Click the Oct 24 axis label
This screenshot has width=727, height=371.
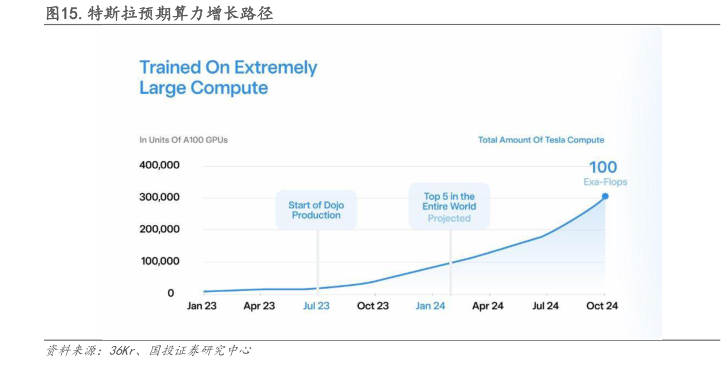(602, 306)
